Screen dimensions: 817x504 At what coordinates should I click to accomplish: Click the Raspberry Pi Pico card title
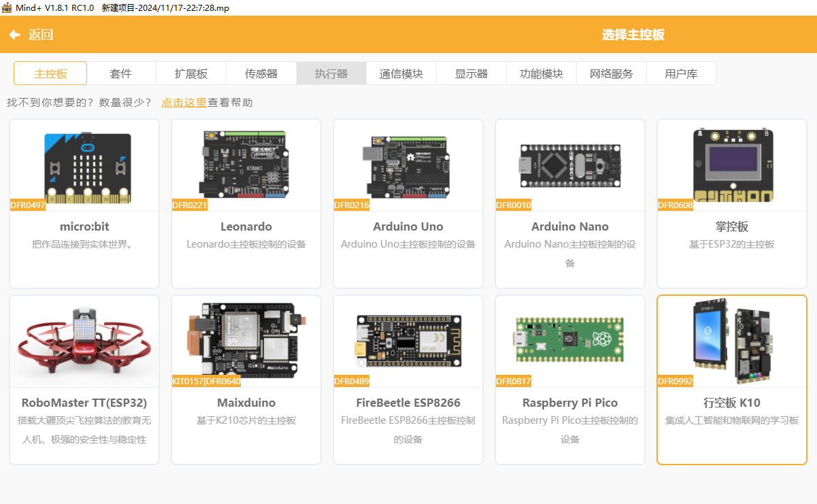pos(570,403)
